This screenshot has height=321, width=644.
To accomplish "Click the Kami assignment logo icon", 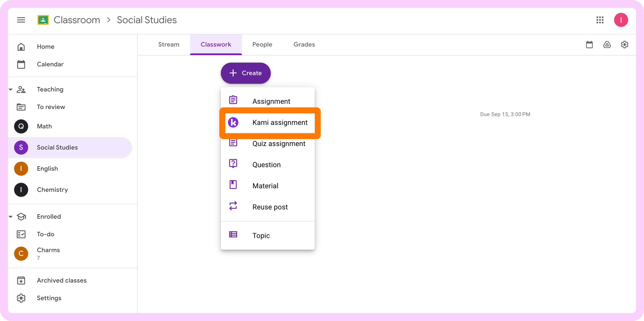I will (233, 122).
